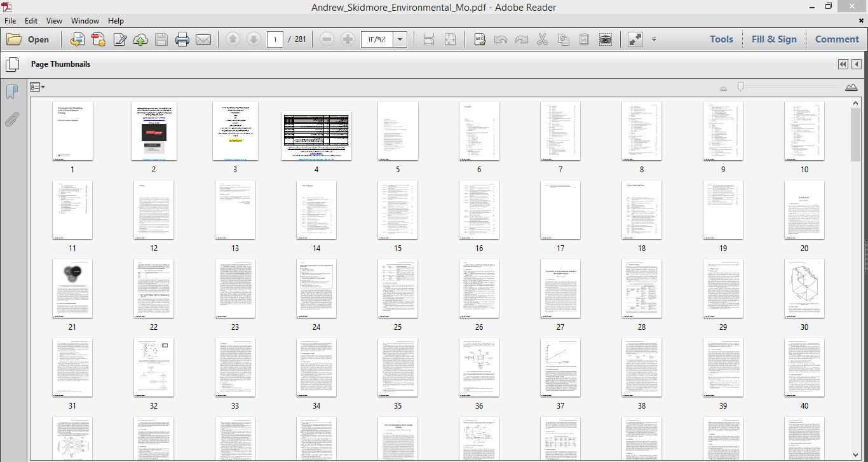Open the Tools pane
Screen dimensions: 868x462
721,39
